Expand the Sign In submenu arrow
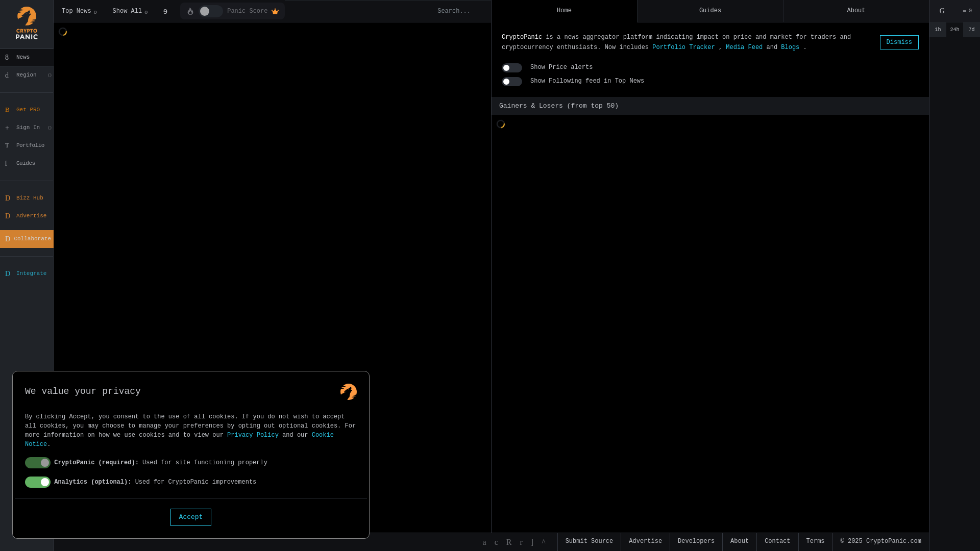980x551 pixels. coord(50,128)
